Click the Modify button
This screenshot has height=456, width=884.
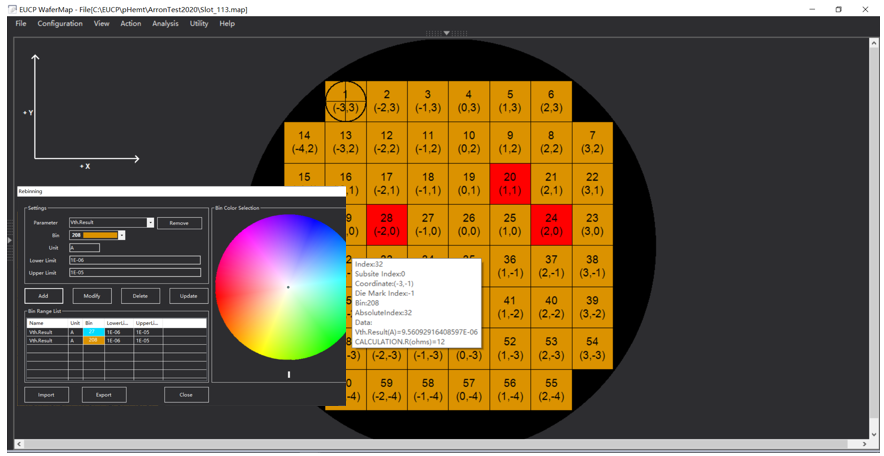coord(92,296)
